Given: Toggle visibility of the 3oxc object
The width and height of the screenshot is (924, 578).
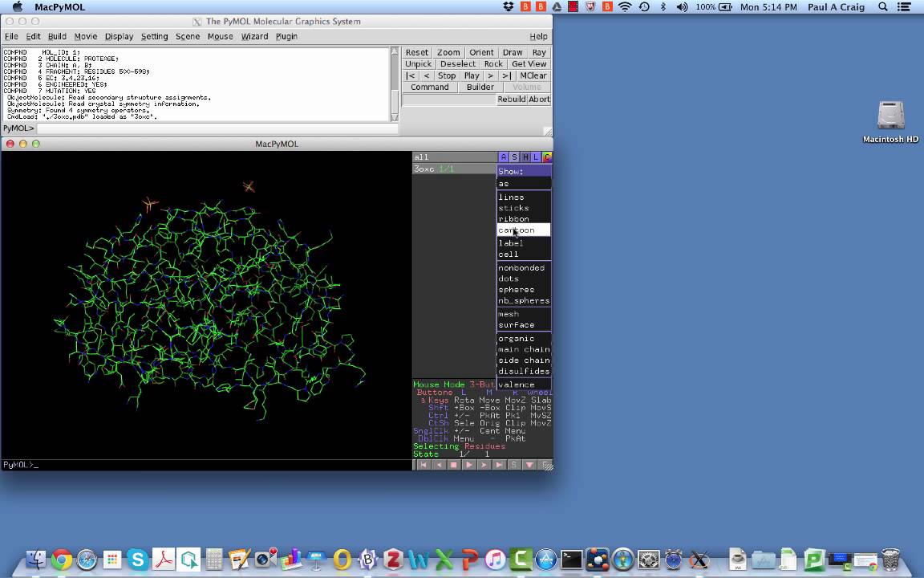Looking at the screenshot, I should (454, 169).
